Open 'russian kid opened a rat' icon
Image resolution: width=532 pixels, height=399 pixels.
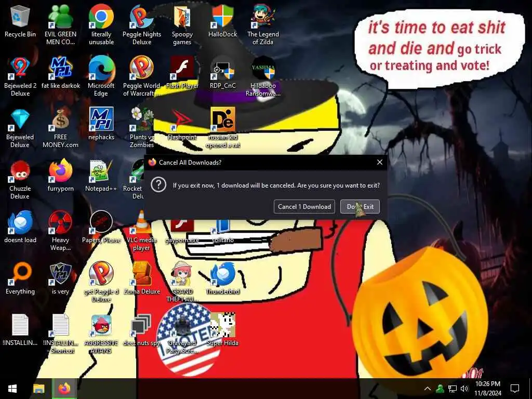223,129
